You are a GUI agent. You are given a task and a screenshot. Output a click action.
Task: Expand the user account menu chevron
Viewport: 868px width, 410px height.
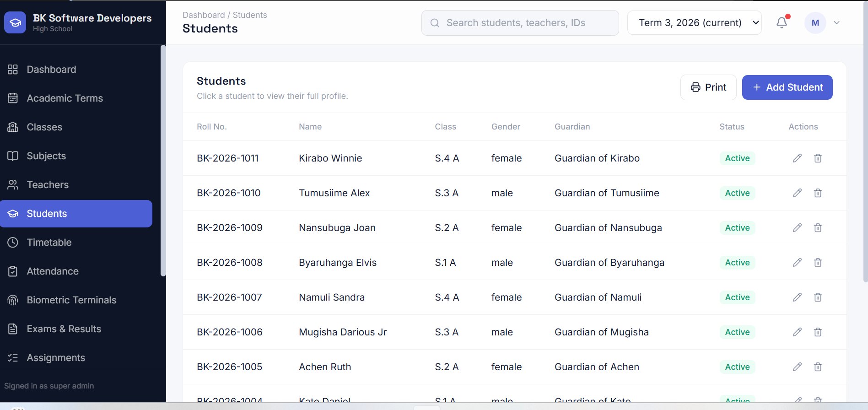[836, 23]
